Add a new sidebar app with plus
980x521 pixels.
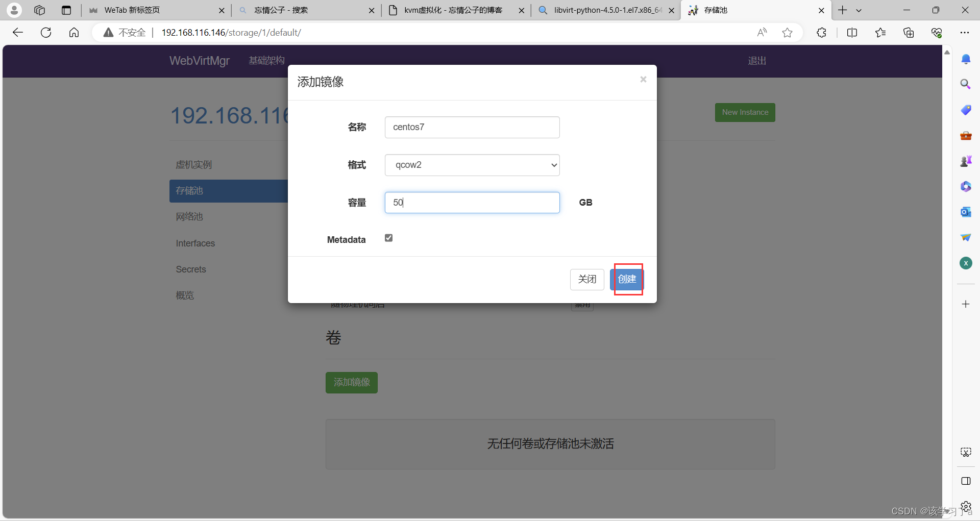tap(966, 304)
